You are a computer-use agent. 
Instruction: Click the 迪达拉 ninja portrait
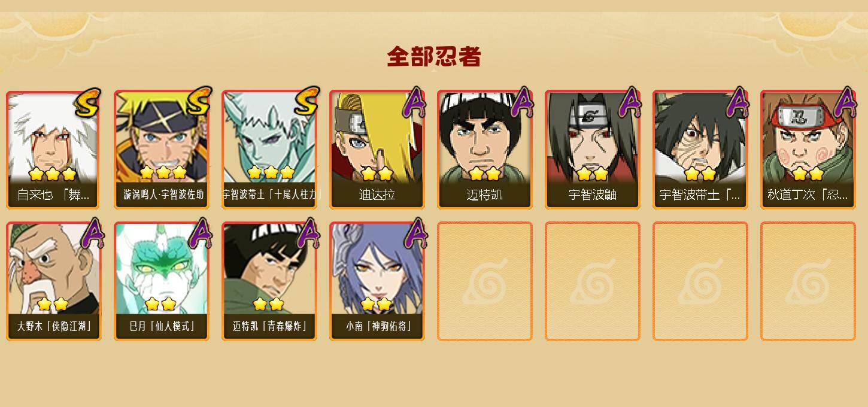point(377,150)
